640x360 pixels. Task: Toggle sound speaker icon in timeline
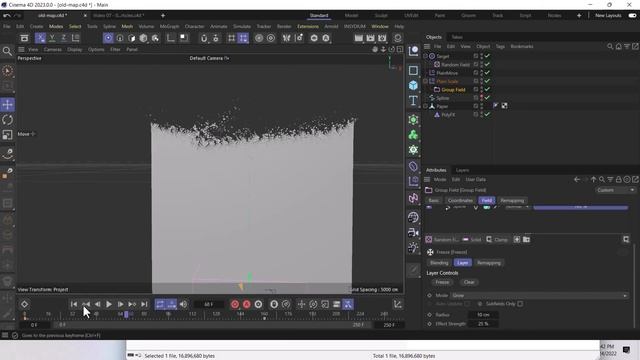(183, 304)
